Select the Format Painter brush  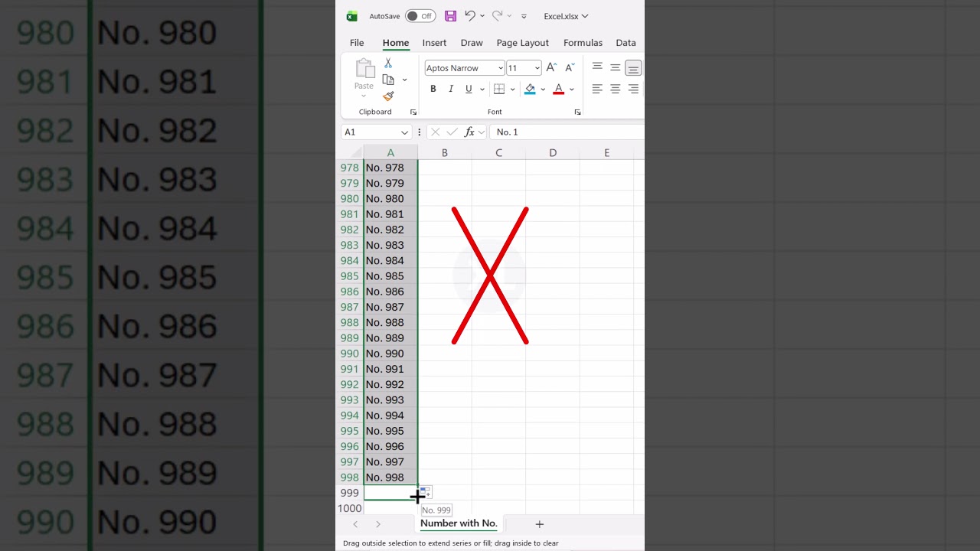388,96
